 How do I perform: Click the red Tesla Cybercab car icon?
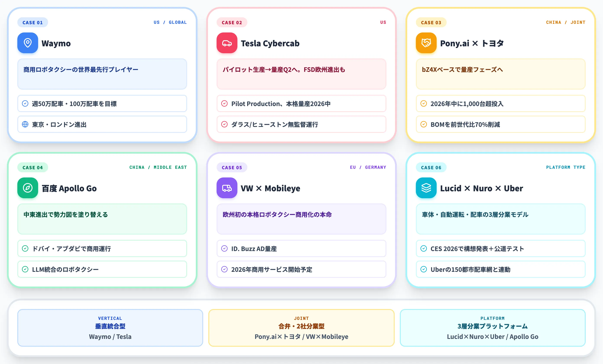[227, 43]
